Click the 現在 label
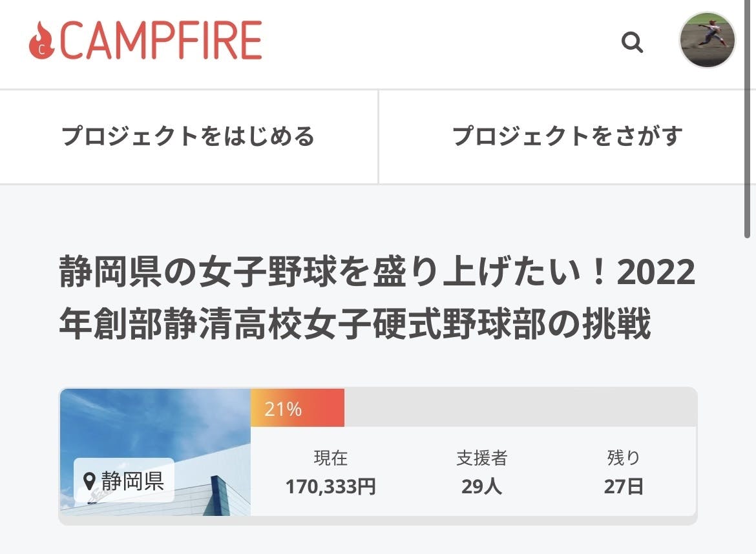The height and width of the screenshot is (554, 756). pos(330,458)
